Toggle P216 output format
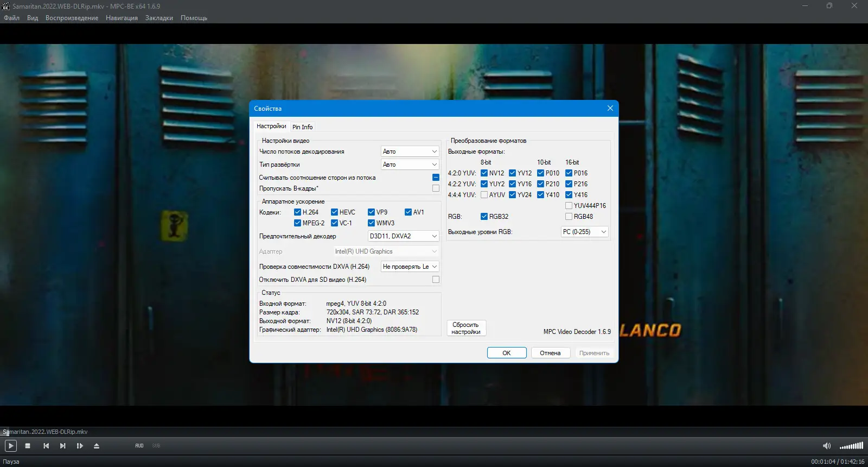This screenshot has width=868, height=467. 569,184
